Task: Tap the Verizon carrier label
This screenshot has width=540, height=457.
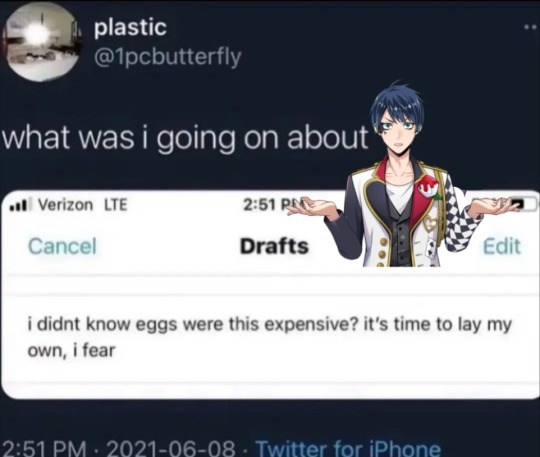Action: pos(65,205)
